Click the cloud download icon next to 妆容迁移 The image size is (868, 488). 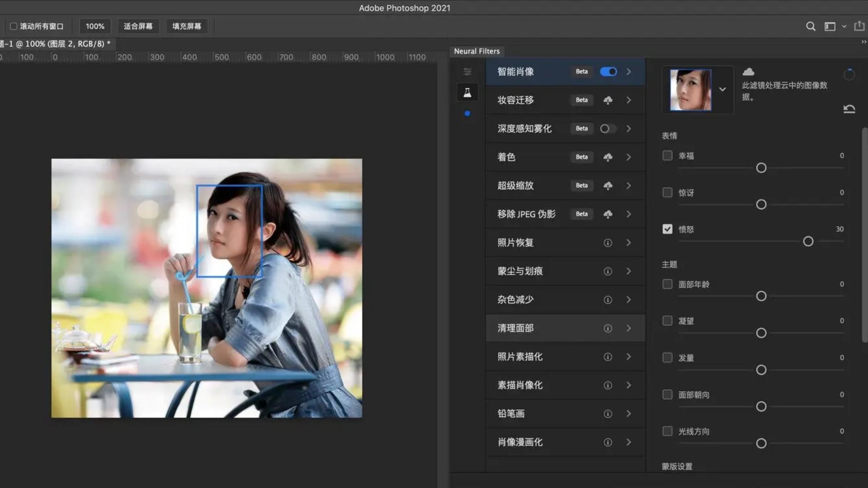click(608, 100)
